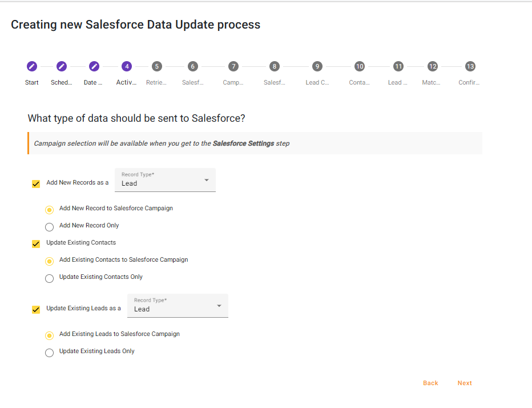
Task: Go to step 13 Confirm circle
Action: [470, 66]
